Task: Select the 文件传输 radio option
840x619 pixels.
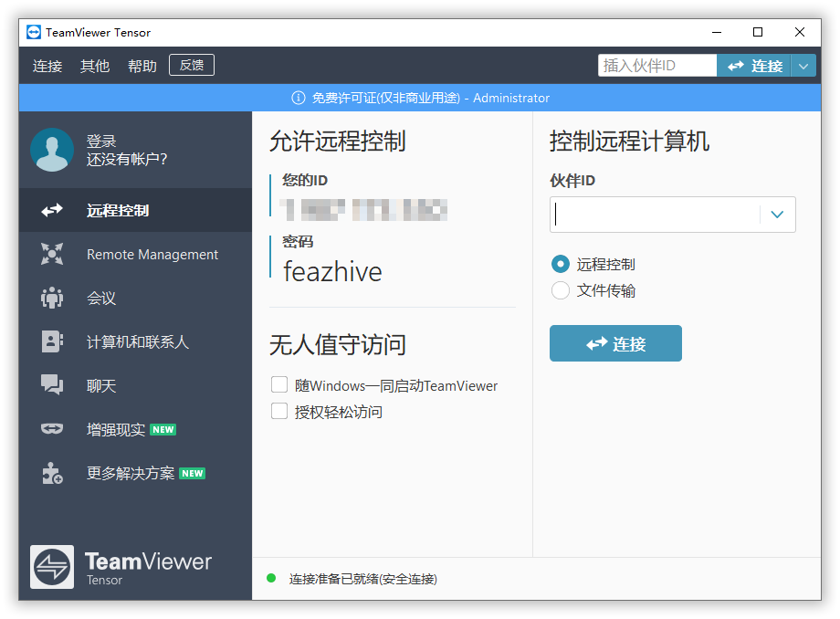Action: tap(561, 290)
